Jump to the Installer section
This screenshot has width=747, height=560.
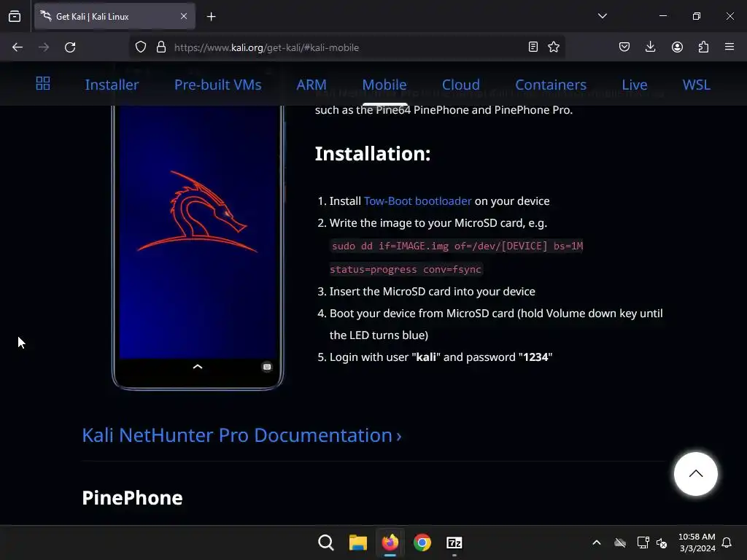tap(112, 85)
